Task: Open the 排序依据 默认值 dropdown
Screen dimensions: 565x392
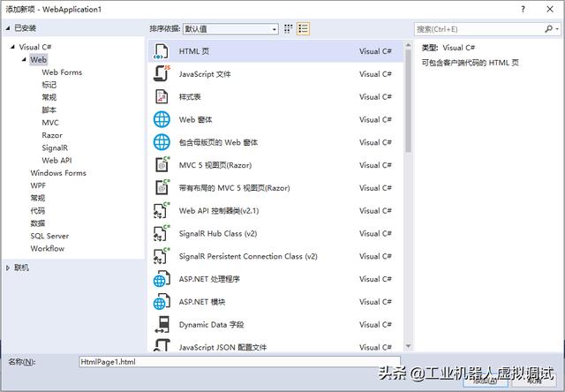Action: pyautogui.click(x=230, y=29)
